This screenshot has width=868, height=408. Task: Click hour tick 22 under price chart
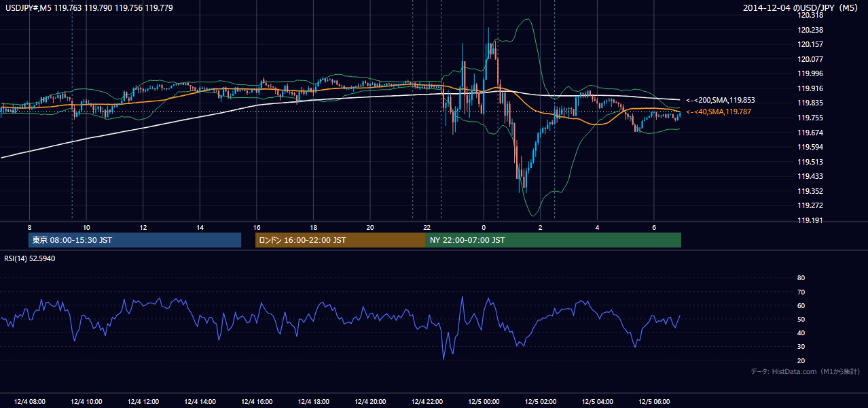coord(427,227)
